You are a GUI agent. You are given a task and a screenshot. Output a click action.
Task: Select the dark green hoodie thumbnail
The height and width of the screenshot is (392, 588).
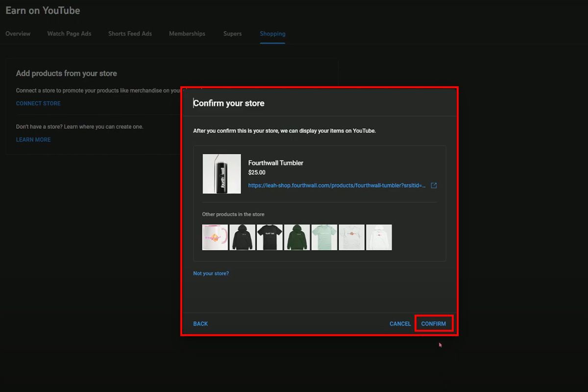pyautogui.click(x=297, y=237)
